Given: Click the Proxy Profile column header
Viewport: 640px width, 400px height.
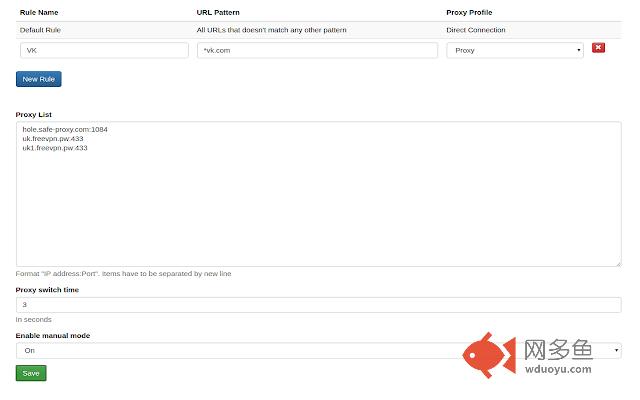Looking at the screenshot, I should click(469, 13).
